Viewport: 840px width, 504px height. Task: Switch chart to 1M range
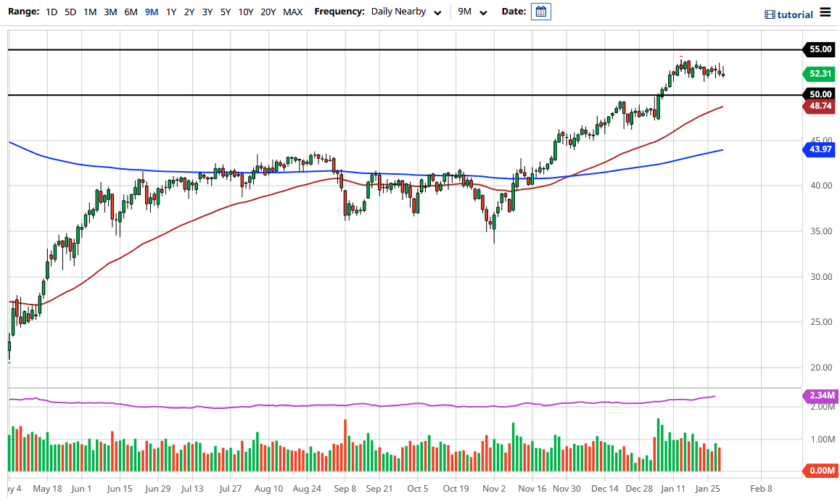click(89, 12)
